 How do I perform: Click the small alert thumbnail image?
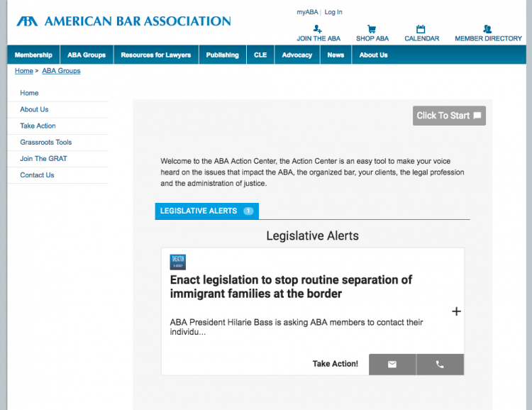tap(178, 262)
